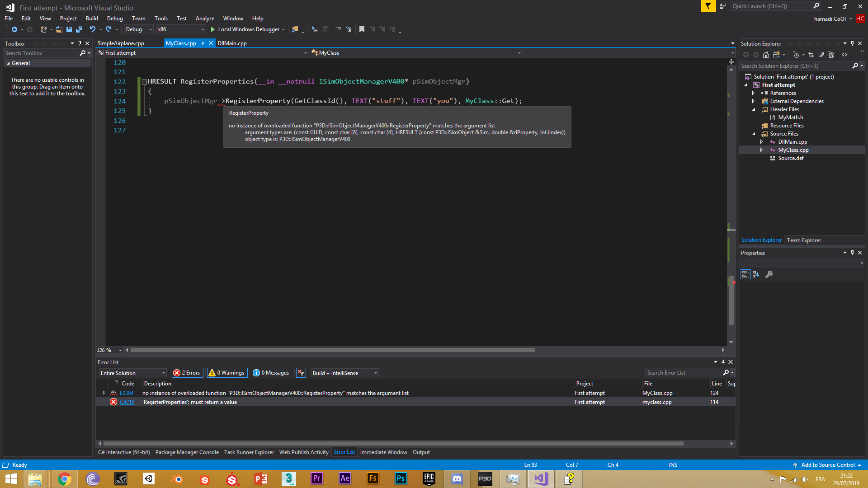Click Collapse All in Solution Explorer toolbar
The height and width of the screenshot is (488, 868).
[x=821, y=54]
